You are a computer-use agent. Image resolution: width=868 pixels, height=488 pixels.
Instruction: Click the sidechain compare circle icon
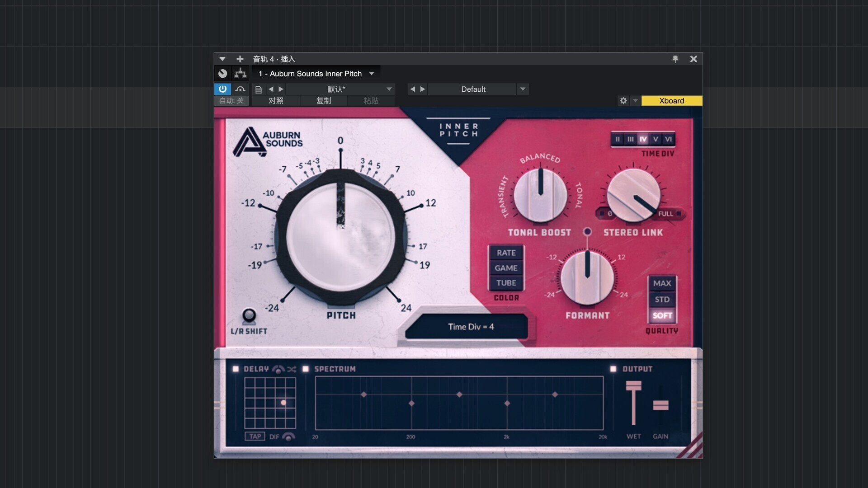(223, 73)
